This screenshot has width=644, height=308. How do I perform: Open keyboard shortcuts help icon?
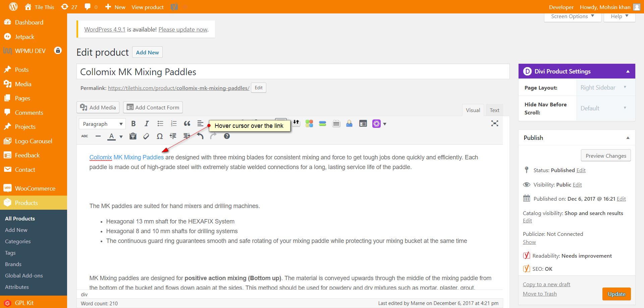pos(227,136)
